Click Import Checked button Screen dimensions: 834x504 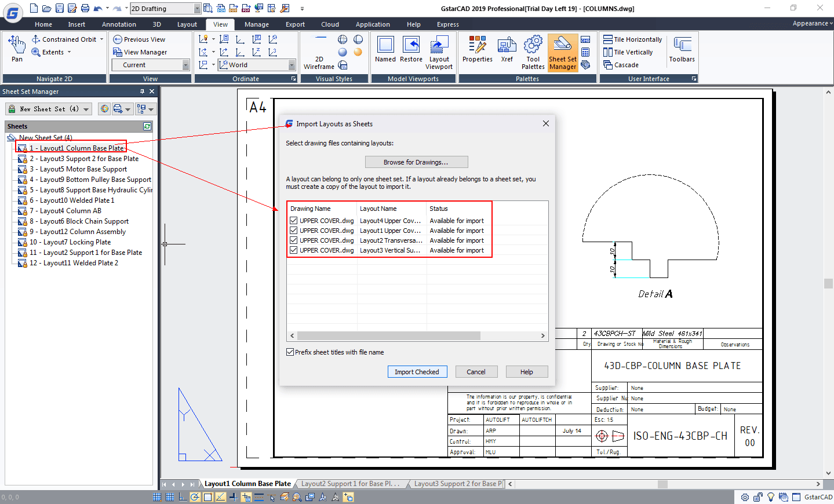tap(417, 372)
